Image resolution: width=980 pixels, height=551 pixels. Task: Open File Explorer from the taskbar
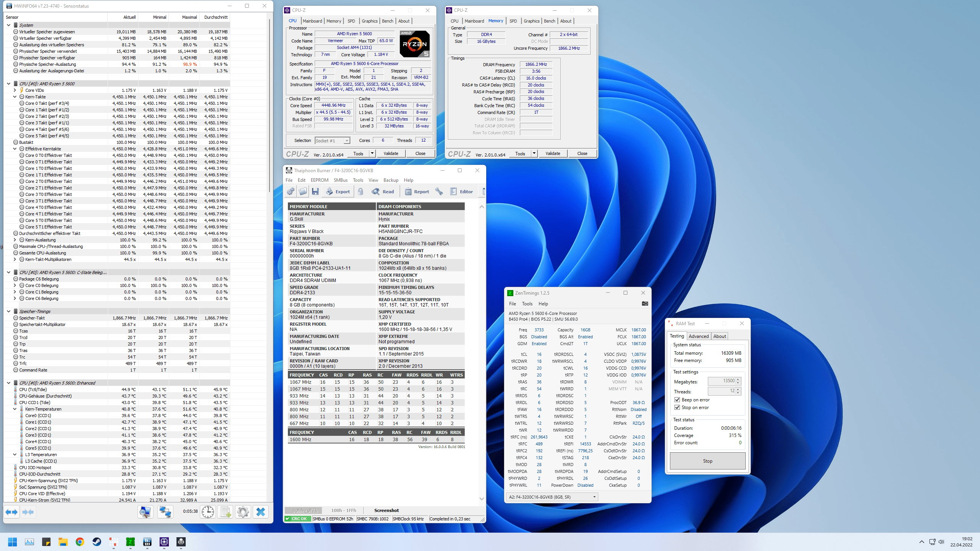click(63, 542)
